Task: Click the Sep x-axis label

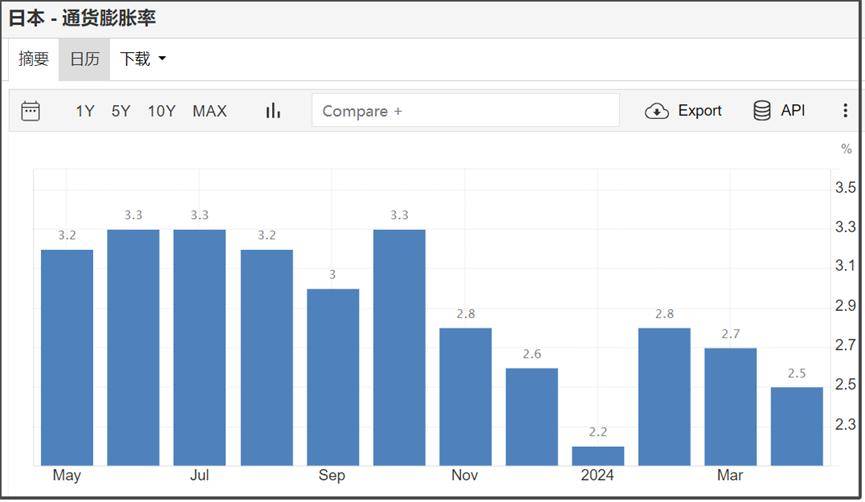Action: pos(332,475)
